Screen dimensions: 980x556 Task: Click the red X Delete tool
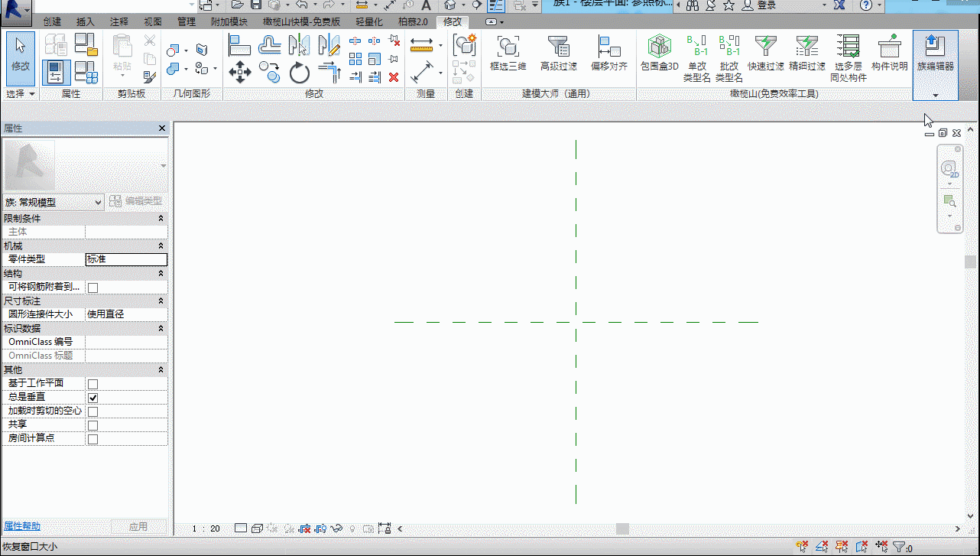pyautogui.click(x=394, y=77)
